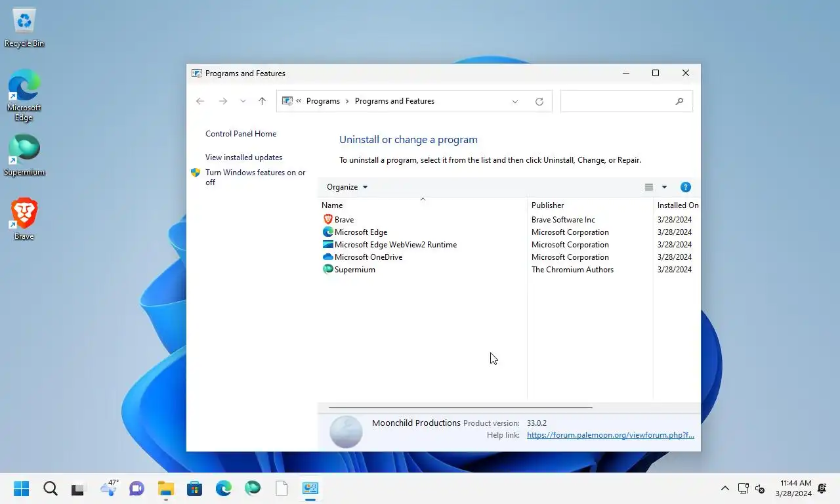The height and width of the screenshot is (504, 840).
Task: Sort by the Name column header
Action: pos(423,205)
